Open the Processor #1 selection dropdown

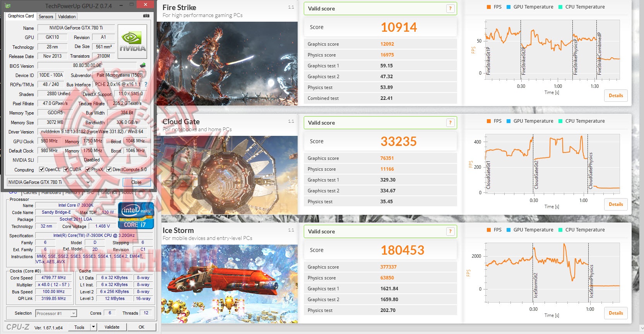56,313
